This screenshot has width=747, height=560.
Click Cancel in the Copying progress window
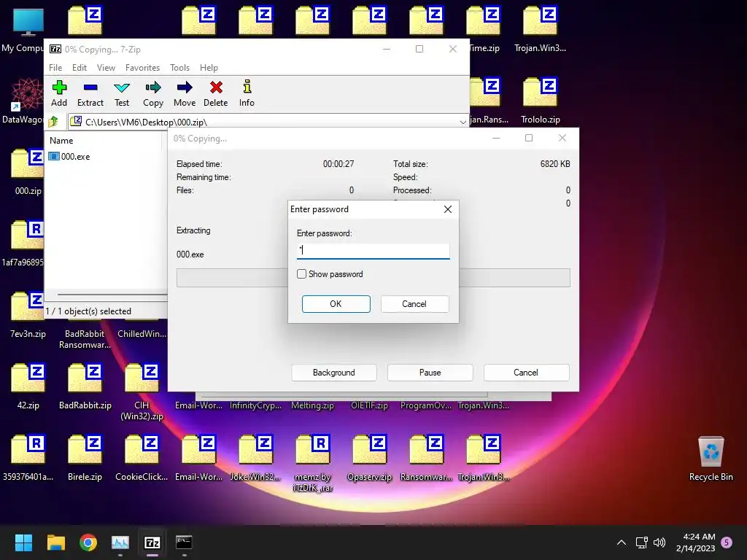[526, 373]
